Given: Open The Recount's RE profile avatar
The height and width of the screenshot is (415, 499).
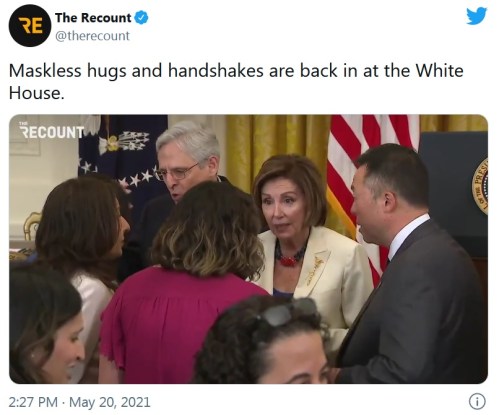Looking at the screenshot, I should click(x=30, y=26).
